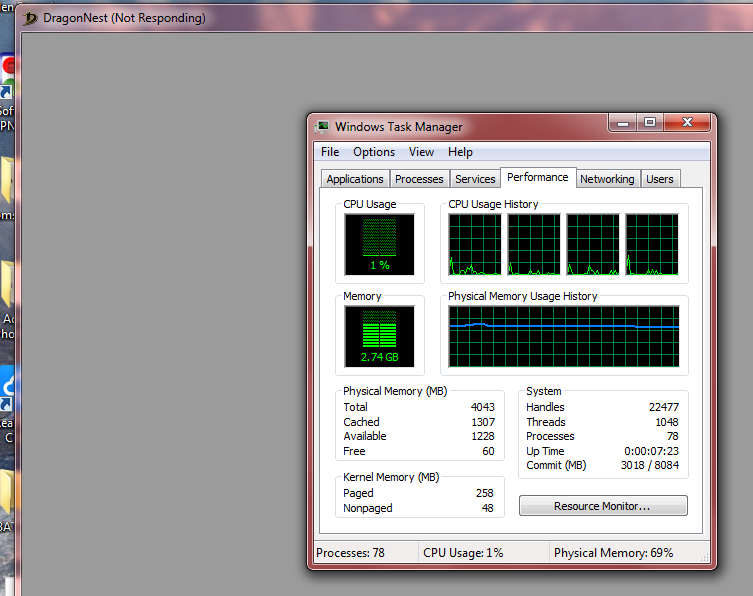Click the second CPU Usage History graph

tap(534, 244)
